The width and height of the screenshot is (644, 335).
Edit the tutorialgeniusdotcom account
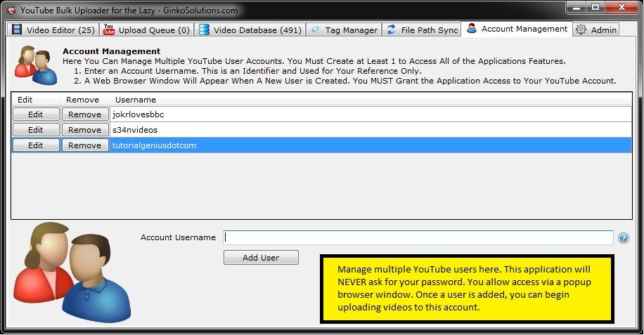point(36,145)
